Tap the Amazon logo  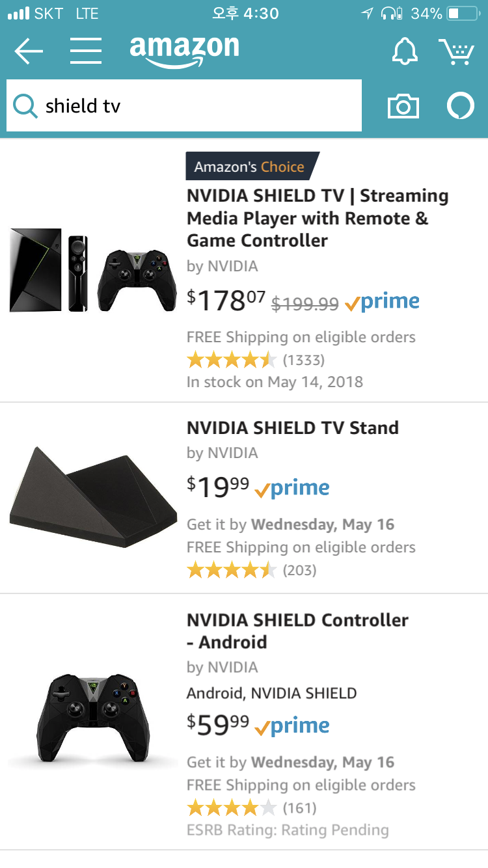point(184,50)
